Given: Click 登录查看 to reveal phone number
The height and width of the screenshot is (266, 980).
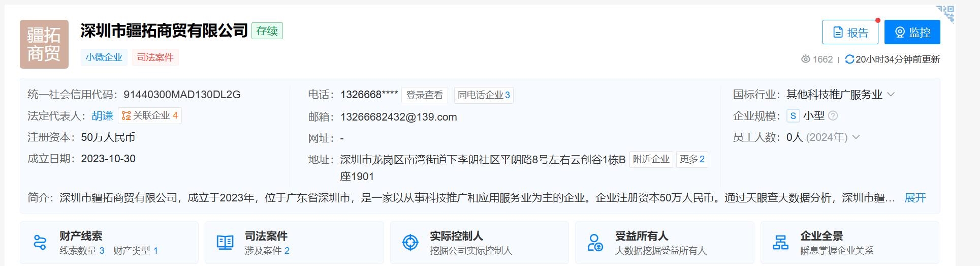Looking at the screenshot, I should click(424, 95).
